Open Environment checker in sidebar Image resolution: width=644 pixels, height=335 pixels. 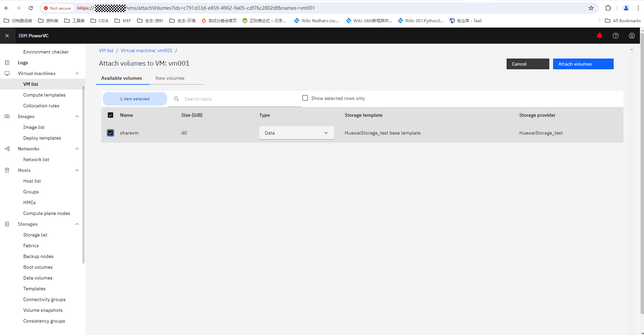click(x=46, y=52)
